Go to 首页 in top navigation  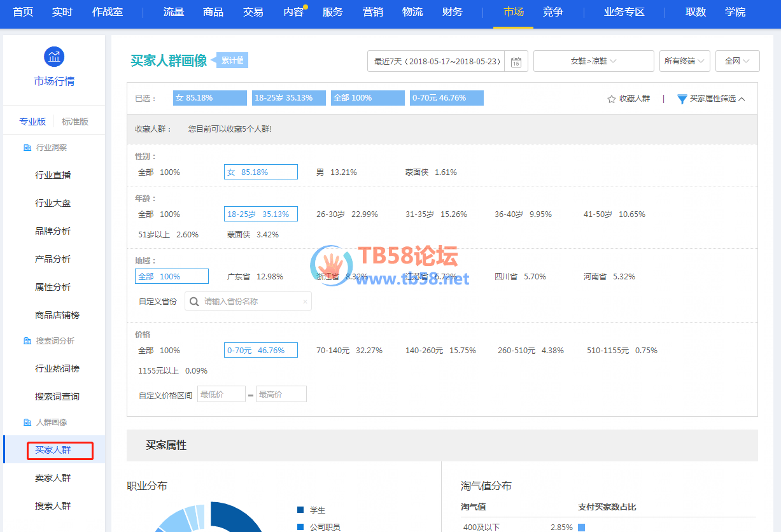(23, 12)
